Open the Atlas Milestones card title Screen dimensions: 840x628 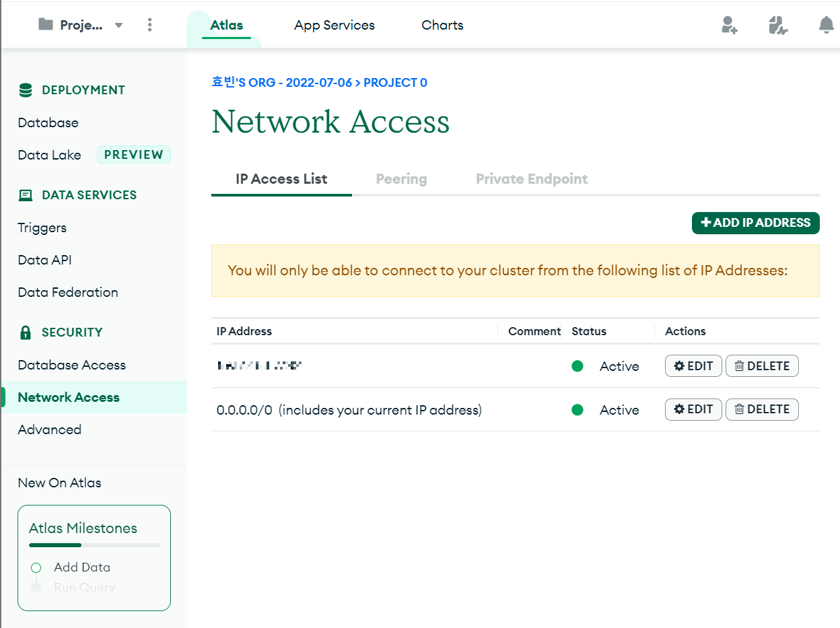[83, 528]
